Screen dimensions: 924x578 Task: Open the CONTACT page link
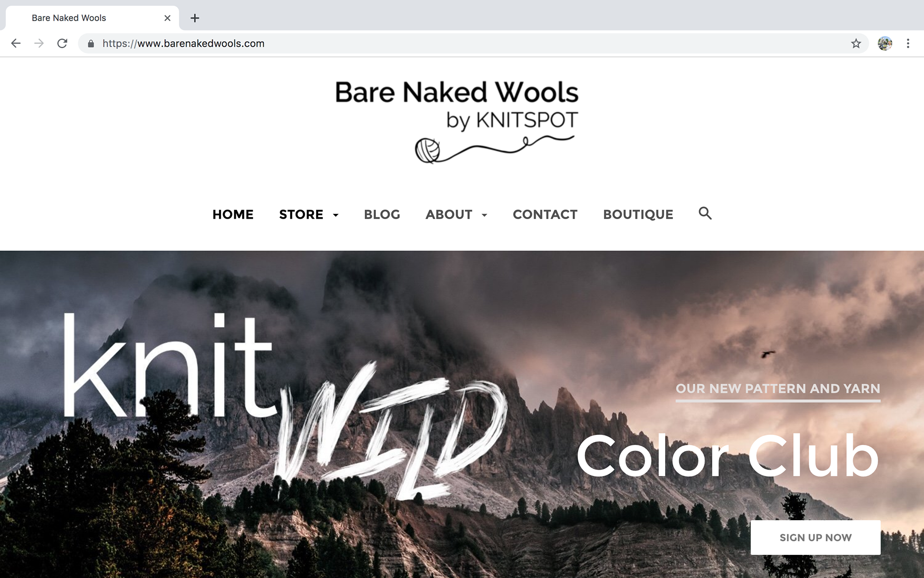[x=545, y=214]
